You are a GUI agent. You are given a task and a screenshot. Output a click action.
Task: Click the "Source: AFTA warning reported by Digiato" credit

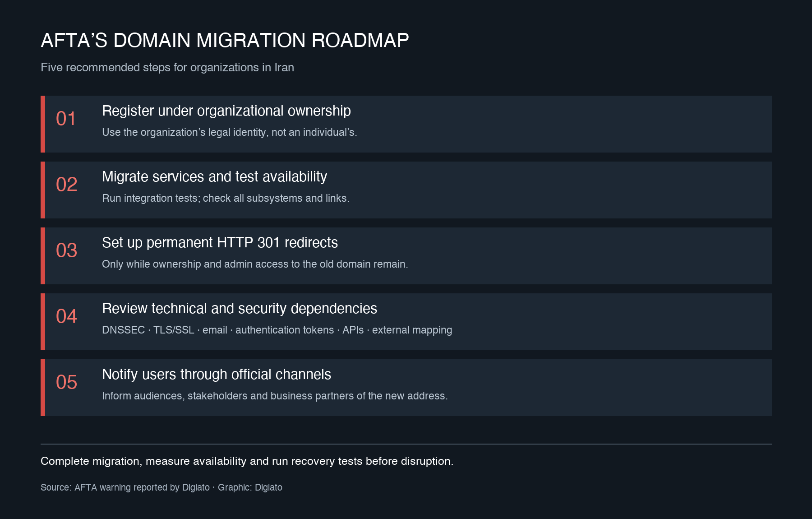[161, 487]
